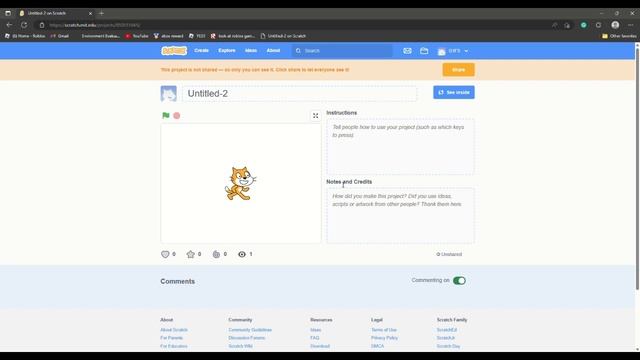Expand the account dropdown in navbar

pyautogui.click(x=453, y=51)
